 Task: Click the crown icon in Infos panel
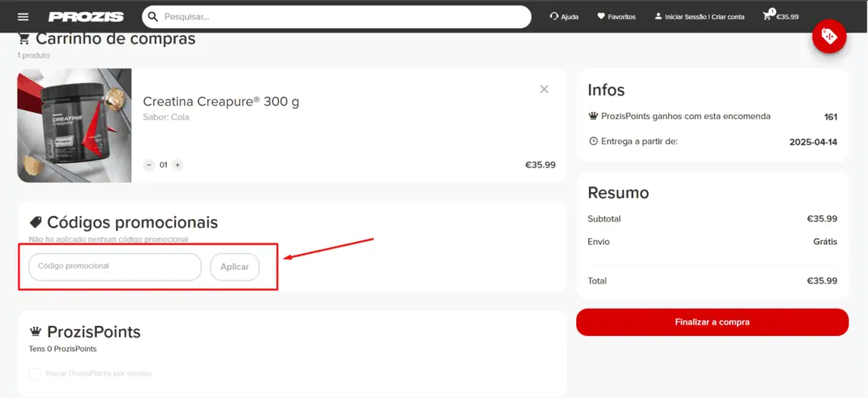[594, 117]
